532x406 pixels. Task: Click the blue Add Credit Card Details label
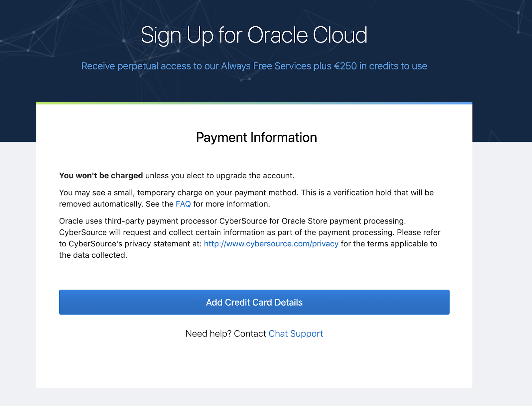tap(254, 302)
